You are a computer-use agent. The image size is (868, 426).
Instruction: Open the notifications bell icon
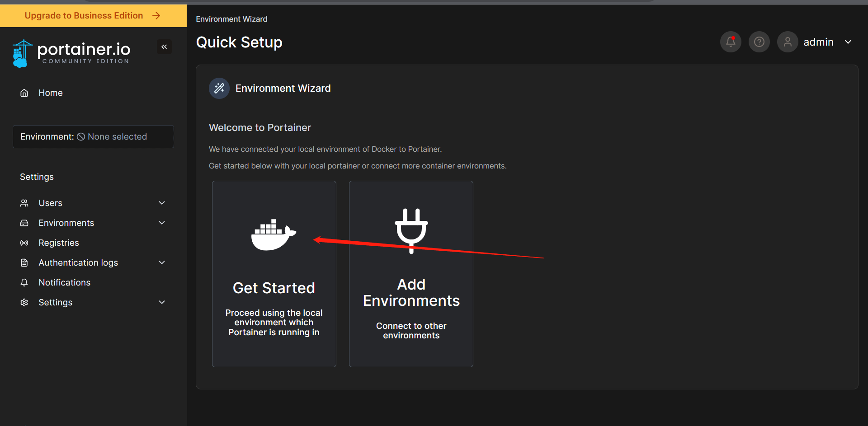point(731,42)
